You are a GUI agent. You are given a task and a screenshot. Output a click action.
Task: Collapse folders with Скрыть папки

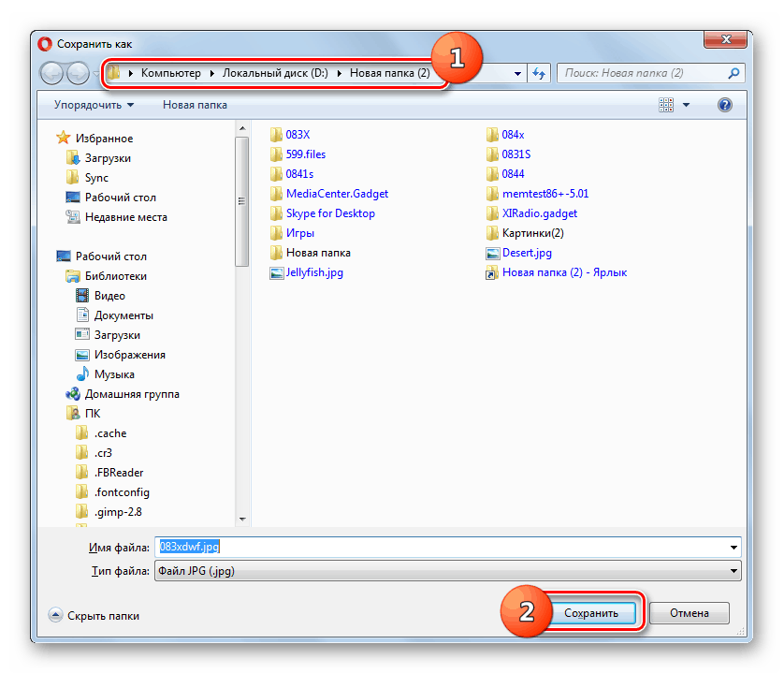pyautogui.click(x=94, y=615)
